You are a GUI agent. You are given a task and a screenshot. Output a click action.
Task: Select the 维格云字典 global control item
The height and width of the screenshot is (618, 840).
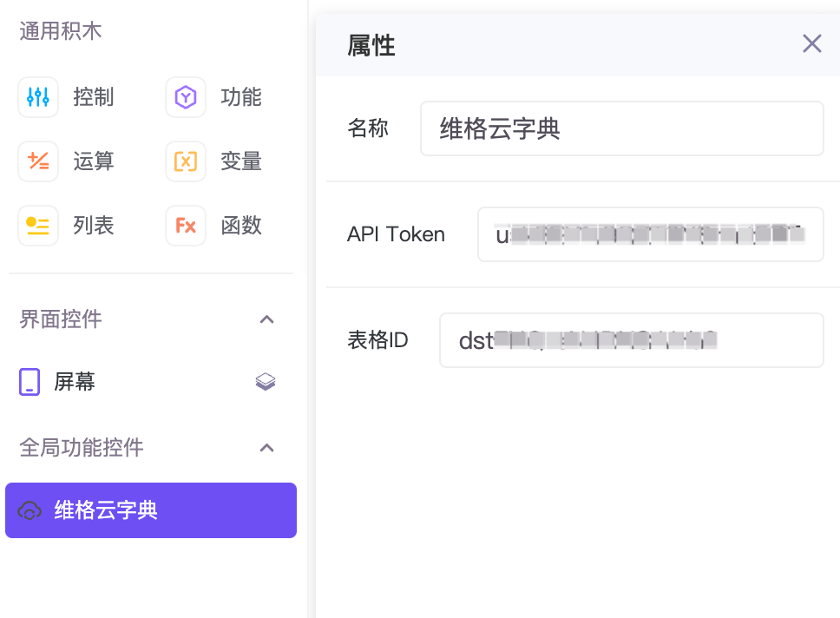tap(151, 510)
